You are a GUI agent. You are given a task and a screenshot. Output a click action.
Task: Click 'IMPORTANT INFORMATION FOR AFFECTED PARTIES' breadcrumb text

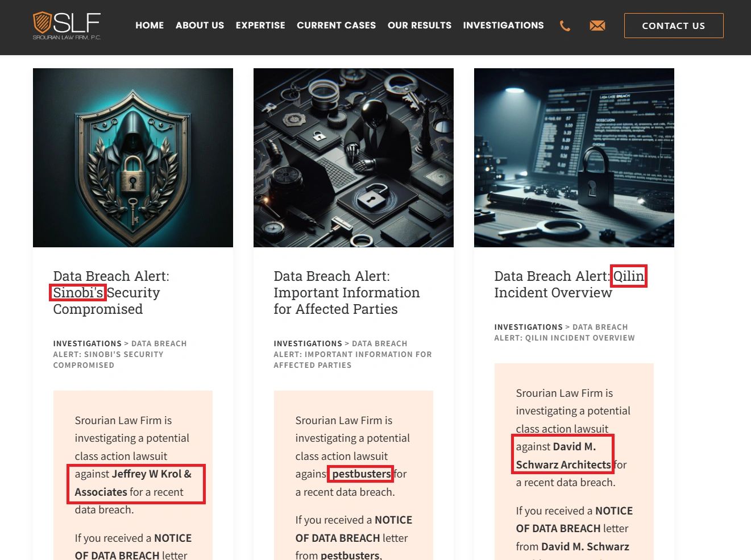352,360
